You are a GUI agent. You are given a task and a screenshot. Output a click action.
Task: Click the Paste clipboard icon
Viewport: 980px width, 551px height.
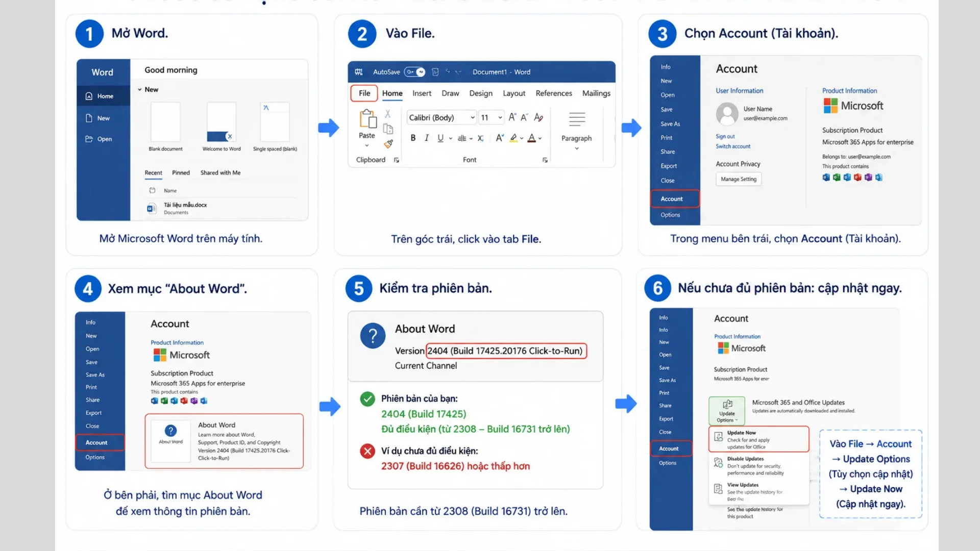(x=367, y=119)
